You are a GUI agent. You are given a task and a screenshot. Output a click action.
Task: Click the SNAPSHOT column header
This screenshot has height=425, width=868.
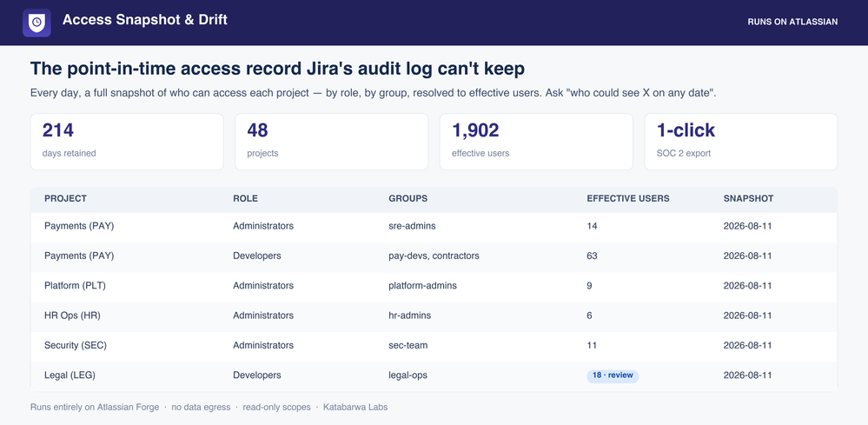pos(748,199)
